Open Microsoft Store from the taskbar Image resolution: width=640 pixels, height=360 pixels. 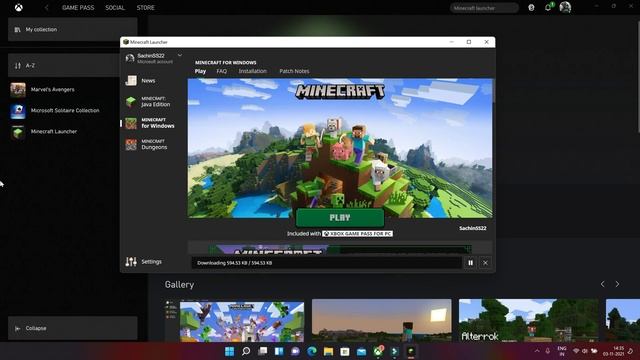[345, 351]
